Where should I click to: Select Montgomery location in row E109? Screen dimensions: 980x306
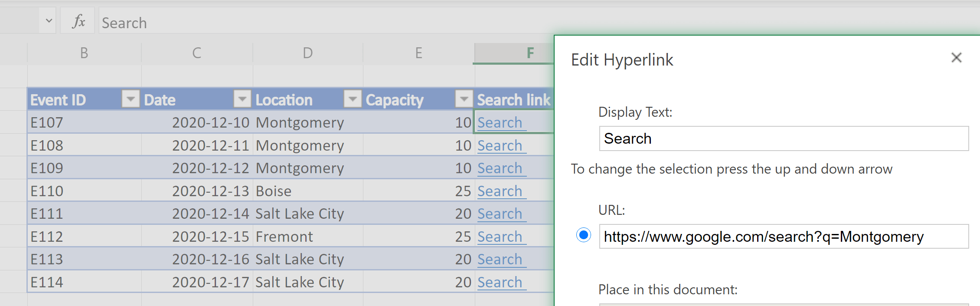pyautogui.click(x=308, y=168)
